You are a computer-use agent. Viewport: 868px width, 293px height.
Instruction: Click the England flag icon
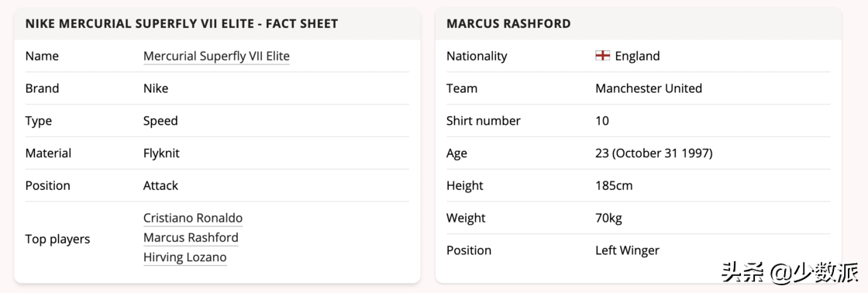602,56
